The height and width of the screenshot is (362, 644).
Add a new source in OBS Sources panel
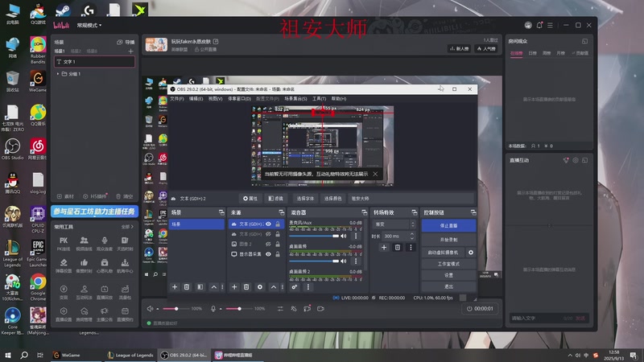234,287
